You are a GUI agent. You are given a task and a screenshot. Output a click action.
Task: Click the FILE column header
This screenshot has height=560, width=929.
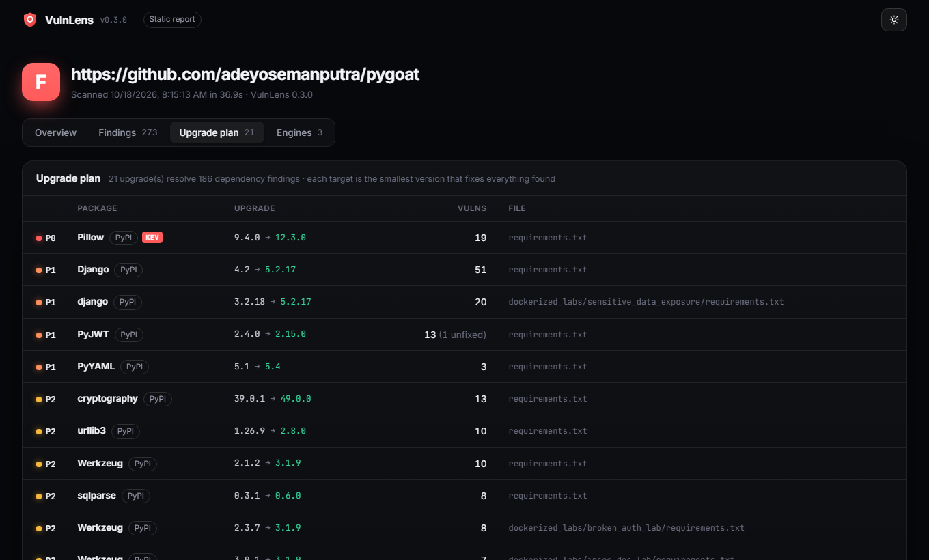click(x=517, y=208)
